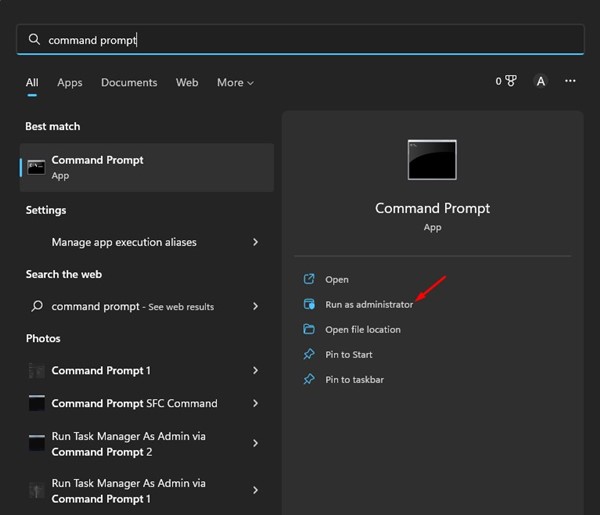Viewport: 600px width, 515px height.
Task: Open the three-dots more options menu
Action: point(570,81)
